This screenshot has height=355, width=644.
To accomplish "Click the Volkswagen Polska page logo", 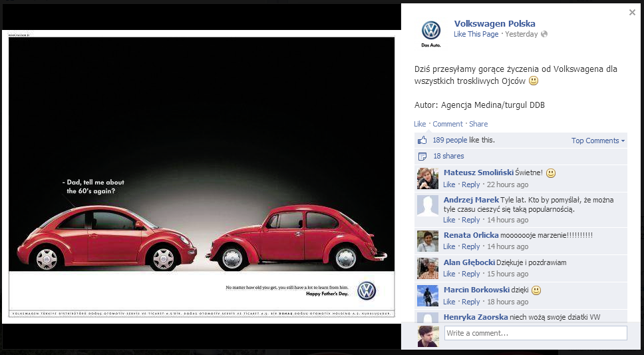I will click(x=430, y=33).
